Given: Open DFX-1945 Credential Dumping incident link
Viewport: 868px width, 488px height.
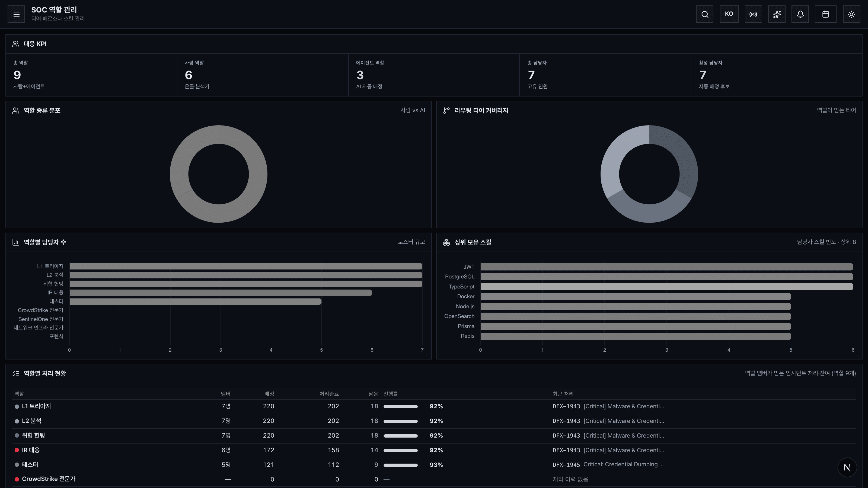Looking at the screenshot, I should click(608, 465).
